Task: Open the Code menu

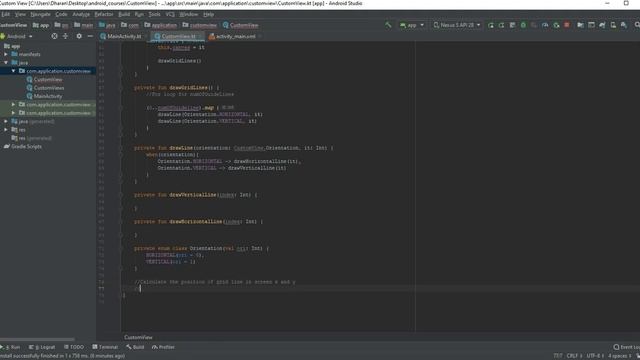Action: coord(61,14)
